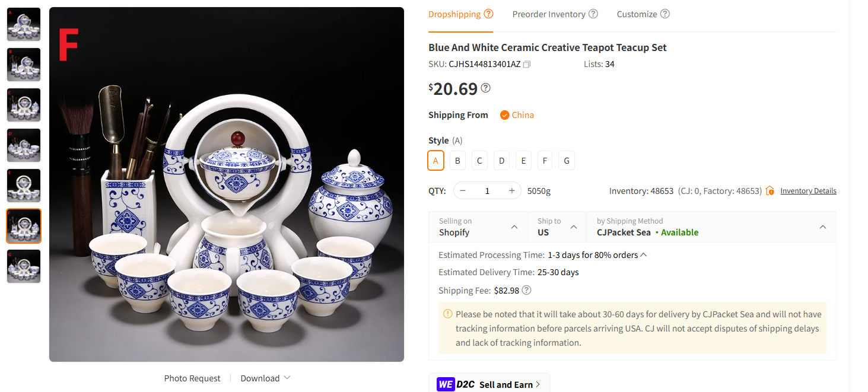868x392 pixels.
Task: Open the Customize tab
Action: point(637,13)
